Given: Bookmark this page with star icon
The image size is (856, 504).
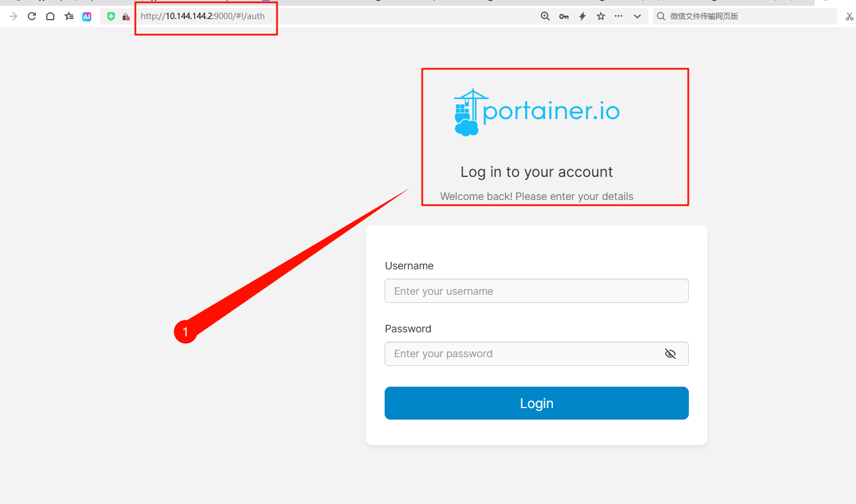Looking at the screenshot, I should 601,16.
